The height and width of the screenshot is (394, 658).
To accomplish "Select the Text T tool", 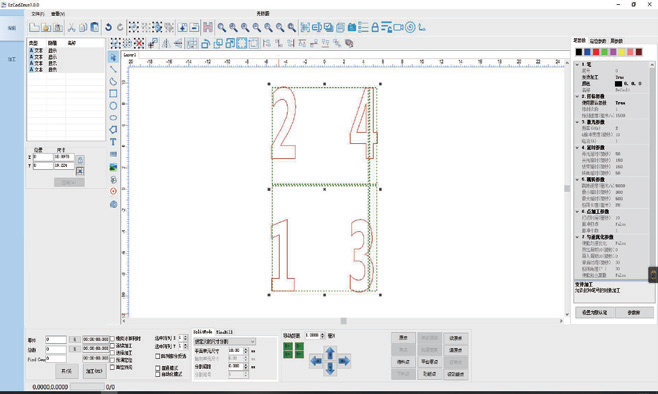I will tap(113, 142).
